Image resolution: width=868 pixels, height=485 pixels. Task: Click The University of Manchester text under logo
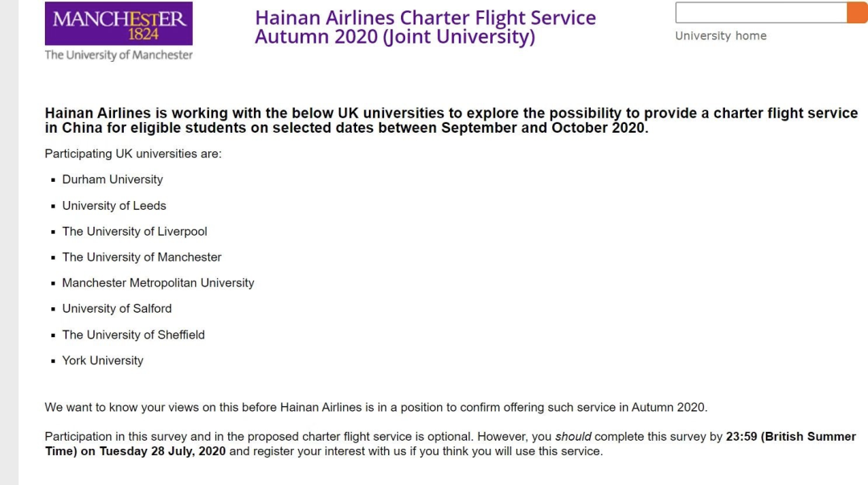pos(118,55)
